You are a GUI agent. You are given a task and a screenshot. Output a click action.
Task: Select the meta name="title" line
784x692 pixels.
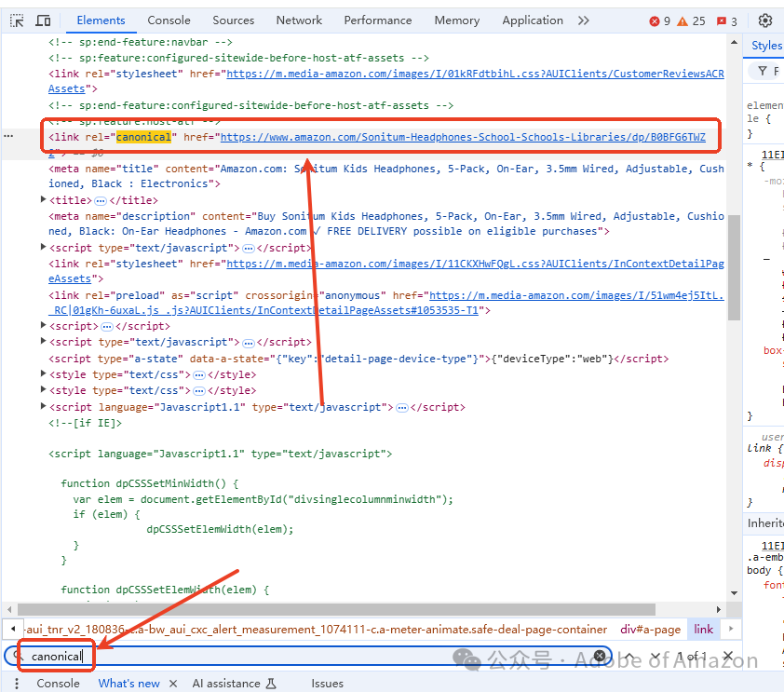click(x=386, y=176)
